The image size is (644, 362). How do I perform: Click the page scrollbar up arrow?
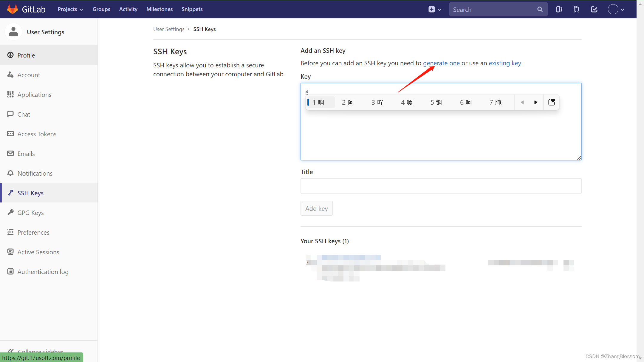(640, 4)
